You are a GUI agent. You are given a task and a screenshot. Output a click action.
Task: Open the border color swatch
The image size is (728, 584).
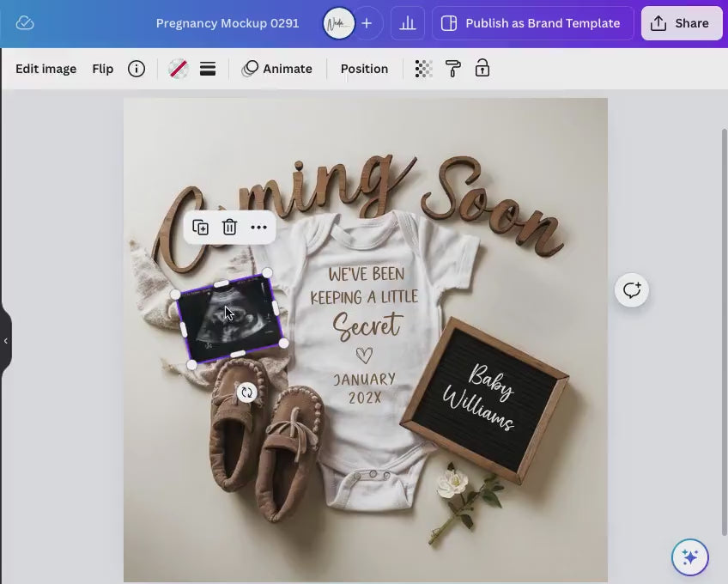(179, 69)
